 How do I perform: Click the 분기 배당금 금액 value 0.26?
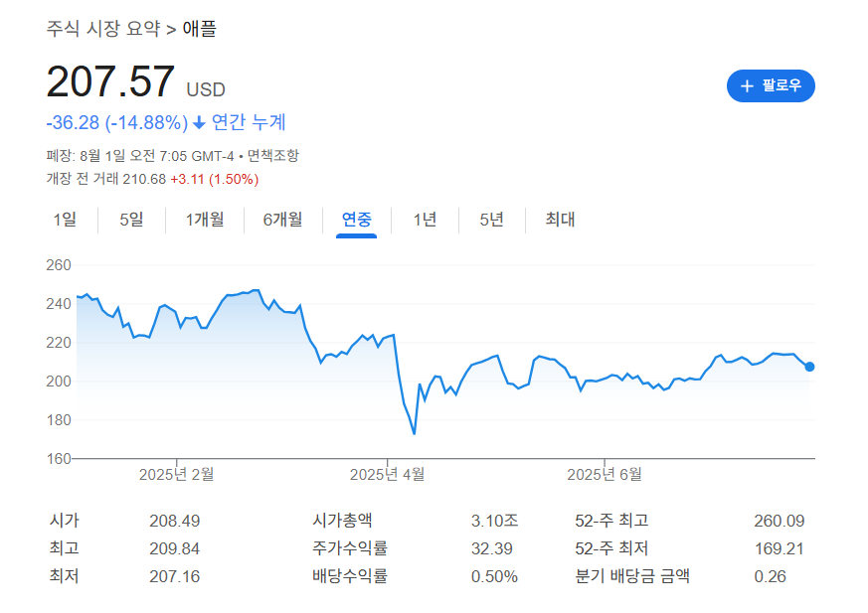pos(770,576)
